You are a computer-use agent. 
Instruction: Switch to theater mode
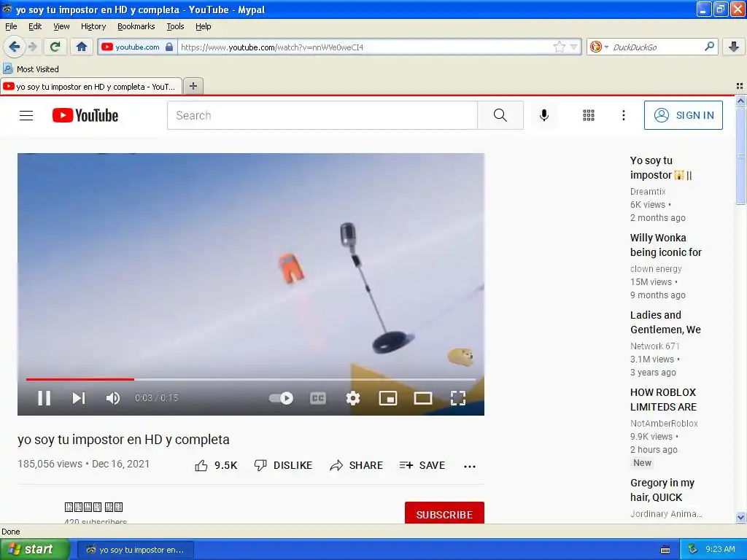point(422,398)
